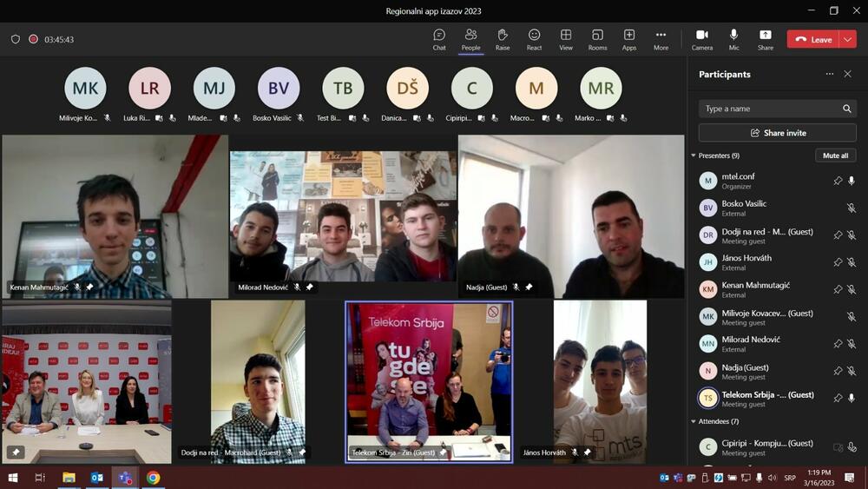This screenshot has height=489, width=868.
Task: Close the Participants panel
Action: tap(848, 75)
